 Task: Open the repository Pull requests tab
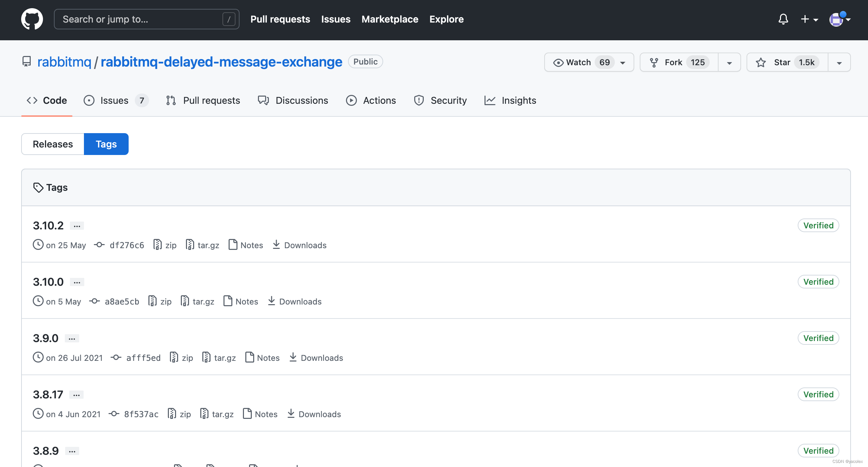tap(203, 100)
